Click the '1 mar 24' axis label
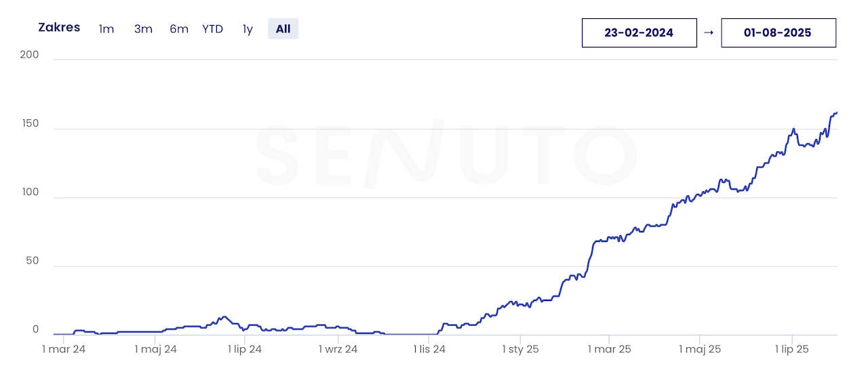This screenshot has width=868, height=368. [x=64, y=350]
